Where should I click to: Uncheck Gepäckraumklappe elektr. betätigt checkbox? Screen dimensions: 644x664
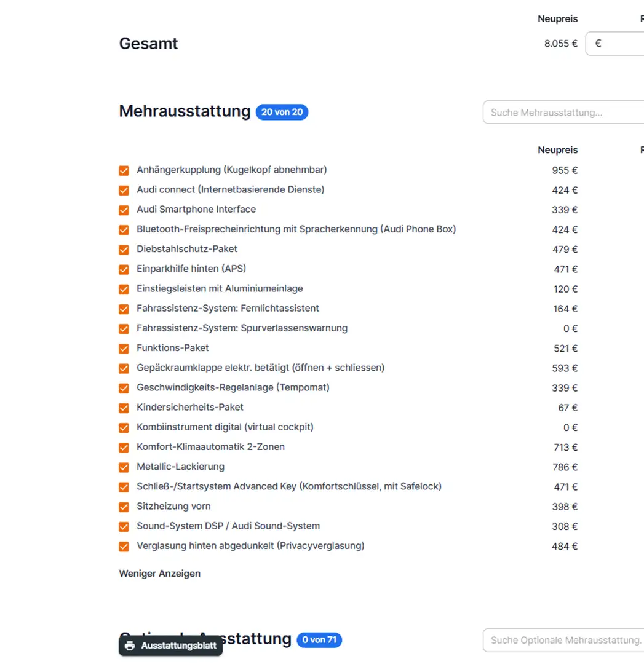124,368
